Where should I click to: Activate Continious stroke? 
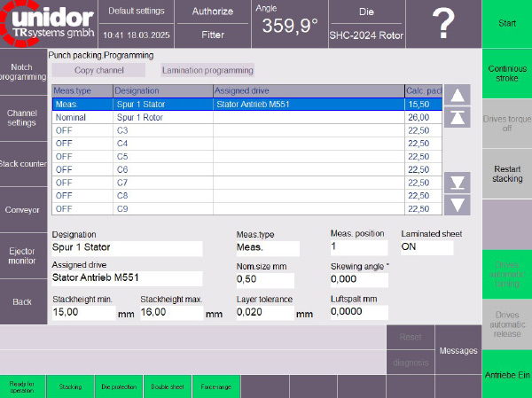tap(507, 74)
